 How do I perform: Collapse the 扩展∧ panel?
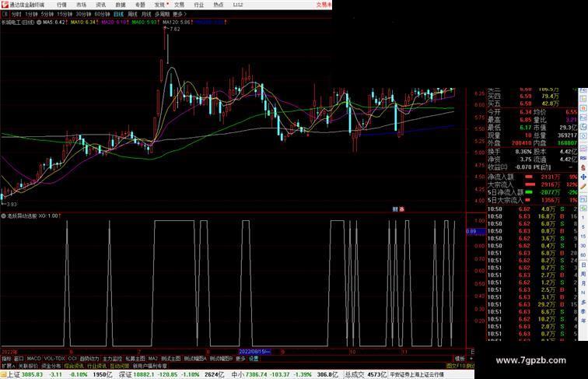tap(8, 366)
